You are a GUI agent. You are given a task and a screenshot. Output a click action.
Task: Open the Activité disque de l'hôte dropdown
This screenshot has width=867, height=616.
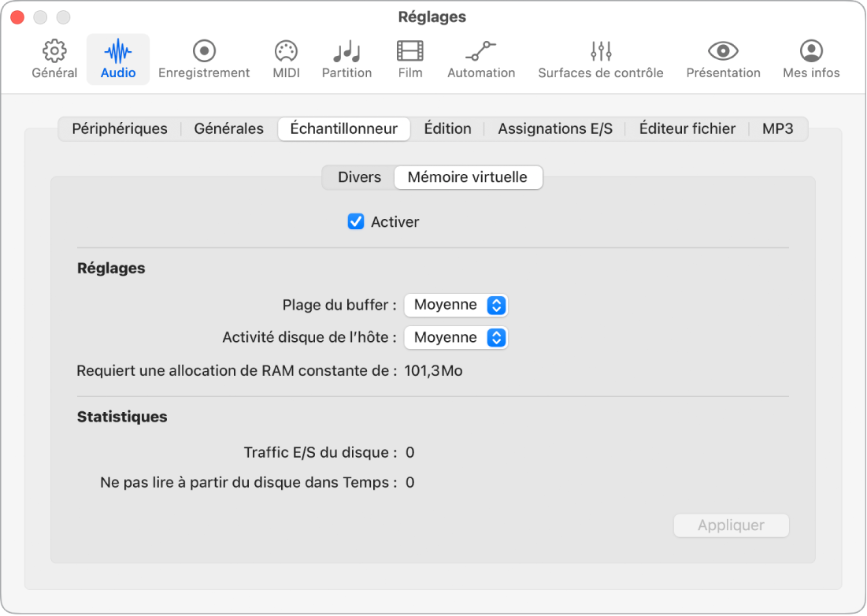pyautogui.click(x=456, y=337)
